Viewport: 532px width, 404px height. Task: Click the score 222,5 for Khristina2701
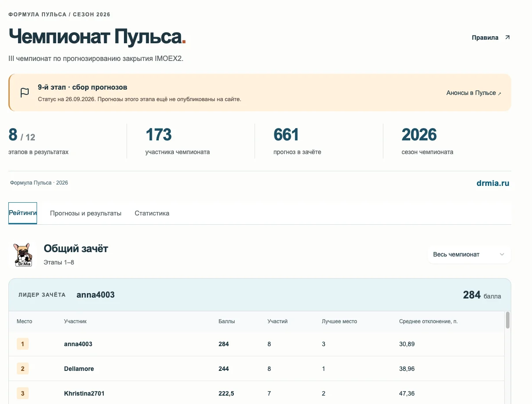tap(226, 393)
